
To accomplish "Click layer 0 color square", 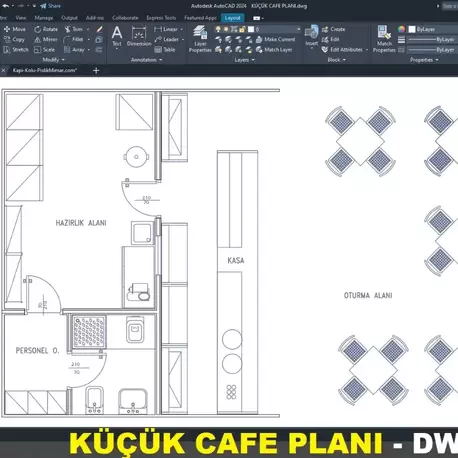I will point(251,29).
